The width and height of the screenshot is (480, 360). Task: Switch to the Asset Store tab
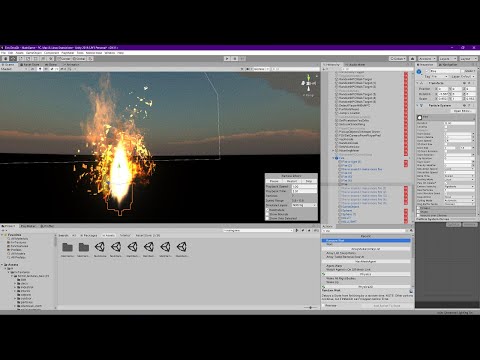(x=30, y=65)
